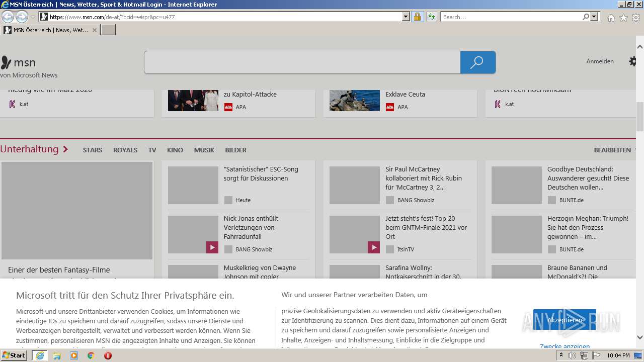Play the Nick Jonas video icon
This screenshot has height=362, width=644.
click(212, 247)
